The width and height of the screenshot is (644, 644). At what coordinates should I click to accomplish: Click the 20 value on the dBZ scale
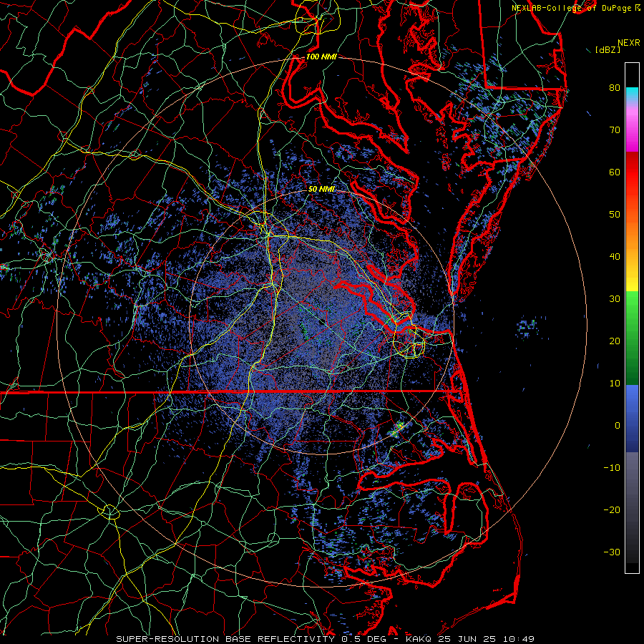tap(615, 341)
